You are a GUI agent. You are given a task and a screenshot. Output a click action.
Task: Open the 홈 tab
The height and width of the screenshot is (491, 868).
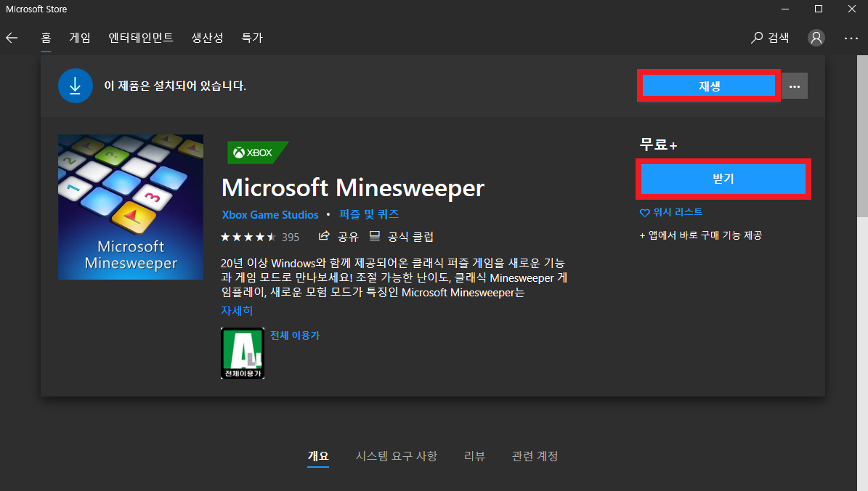(x=46, y=38)
